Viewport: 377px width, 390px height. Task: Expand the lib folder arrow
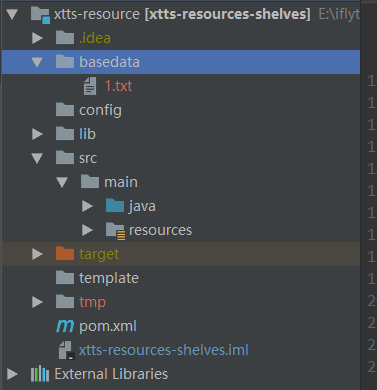pos(37,134)
